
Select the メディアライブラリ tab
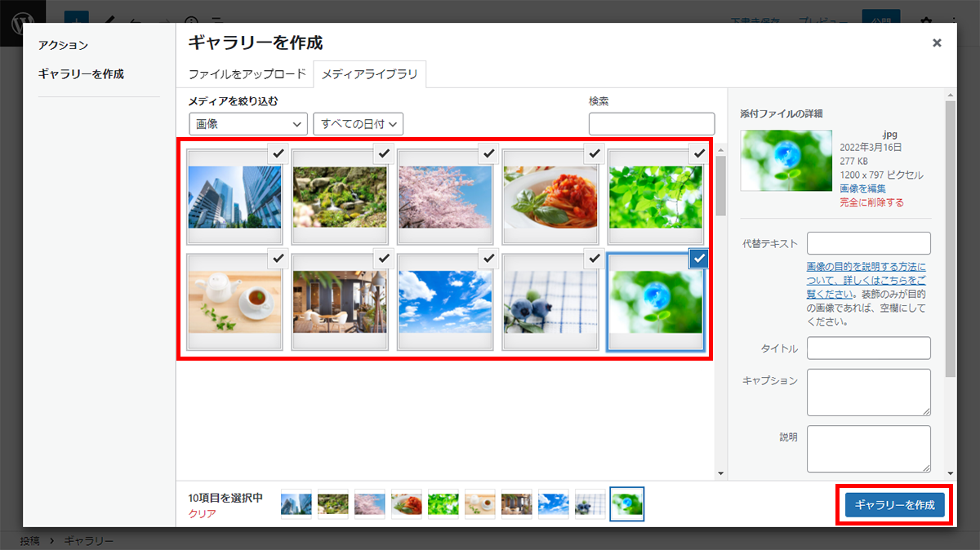pos(370,74)
